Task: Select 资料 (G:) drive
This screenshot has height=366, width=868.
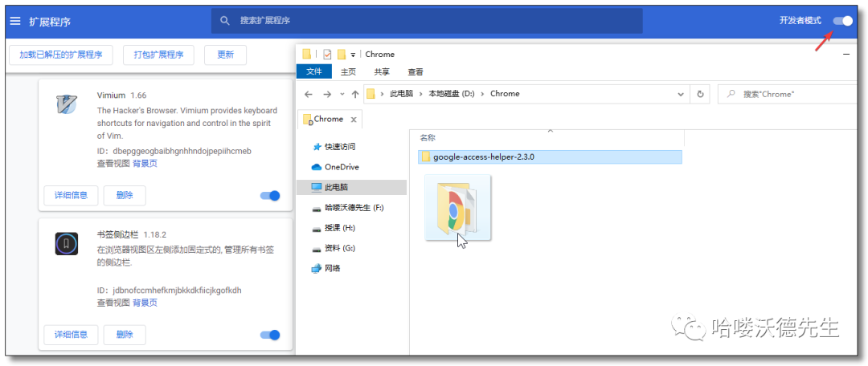Action: (340, 249)
